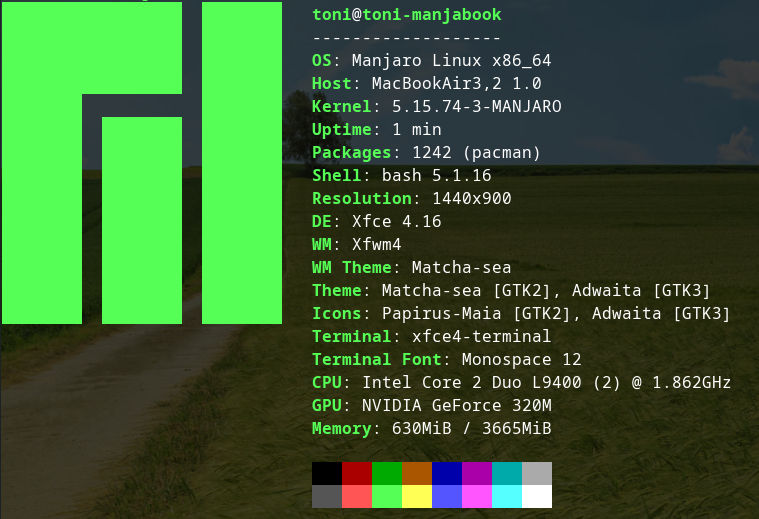Click the Terminal value 'xfce4-terminal'
Viewport: 759px width, 519px height.
[481, 336]
